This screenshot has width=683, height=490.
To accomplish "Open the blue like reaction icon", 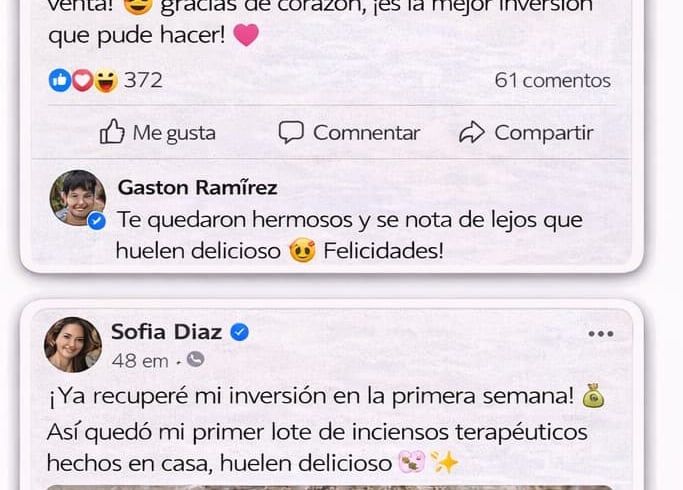I will pos(60,80).
